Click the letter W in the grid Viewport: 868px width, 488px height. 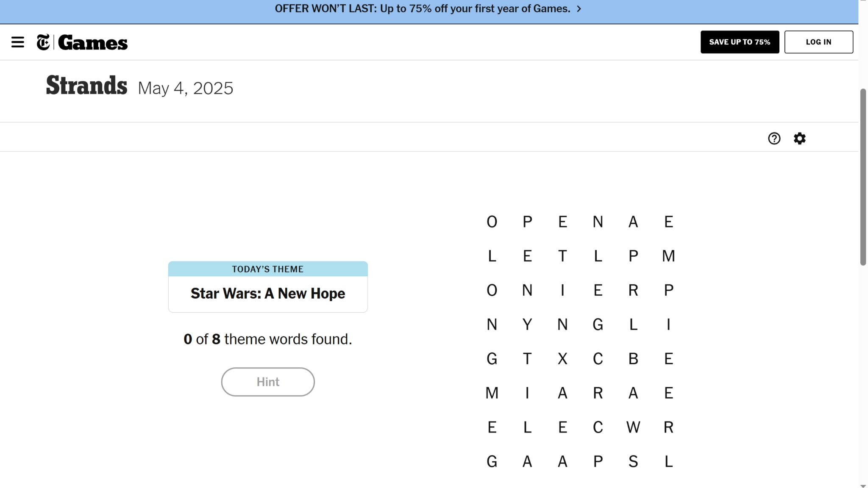click(x=633, y=427)
